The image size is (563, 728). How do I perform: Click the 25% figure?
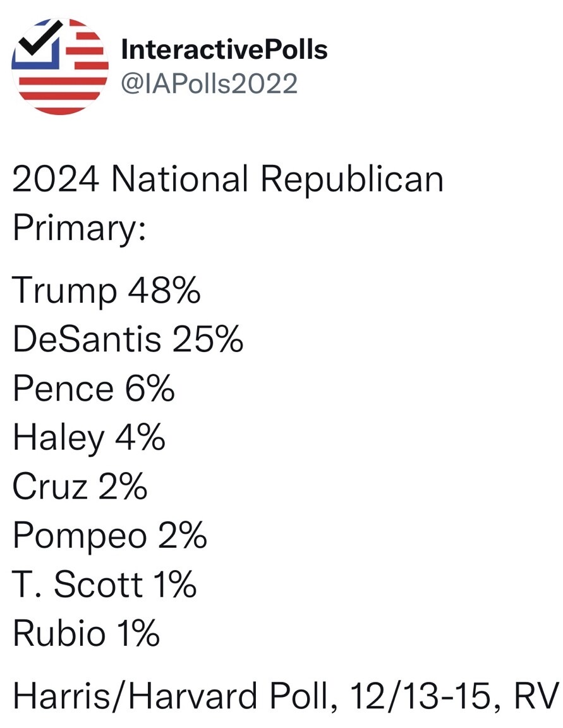(207, 340)
